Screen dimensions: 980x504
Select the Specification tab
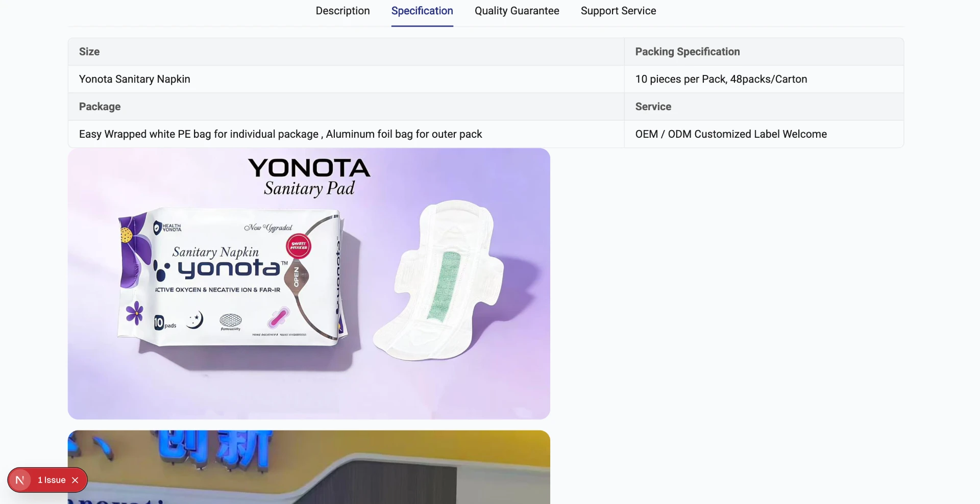pyautogui.click(x=422, y=11)
